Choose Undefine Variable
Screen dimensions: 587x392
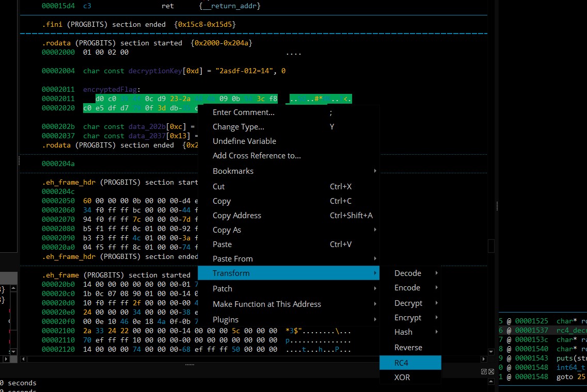tap(289, 141)
